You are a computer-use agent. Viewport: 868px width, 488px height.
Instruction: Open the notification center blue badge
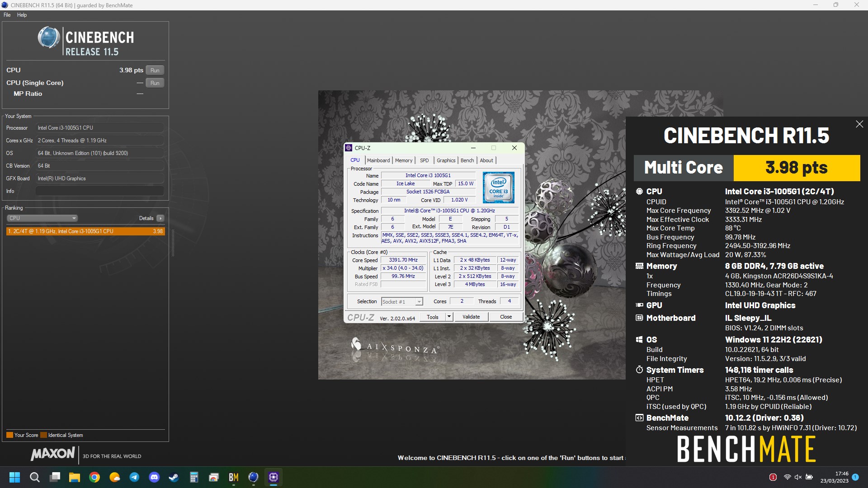click(855, 477)
